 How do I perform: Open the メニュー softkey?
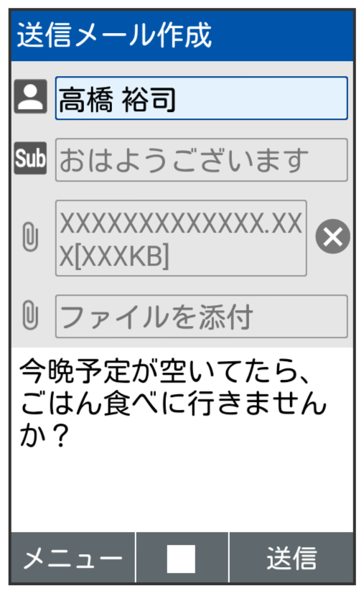pos(73,559)
